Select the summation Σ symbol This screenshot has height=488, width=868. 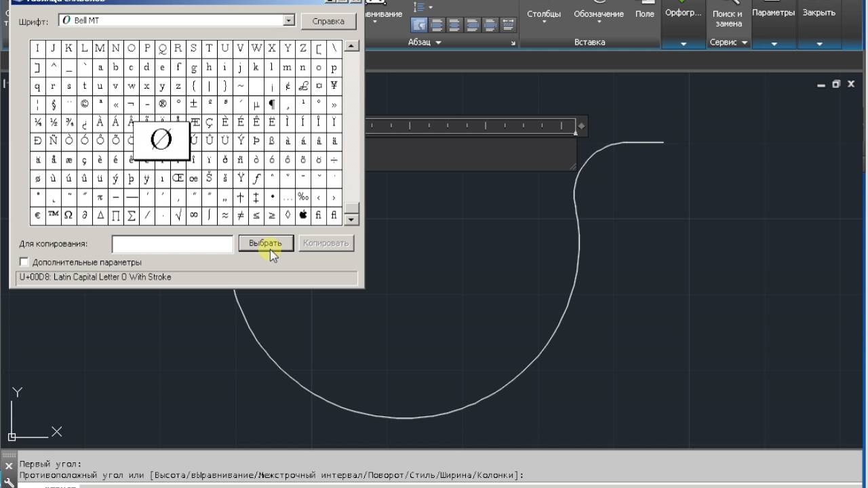(x=132, y=216)
